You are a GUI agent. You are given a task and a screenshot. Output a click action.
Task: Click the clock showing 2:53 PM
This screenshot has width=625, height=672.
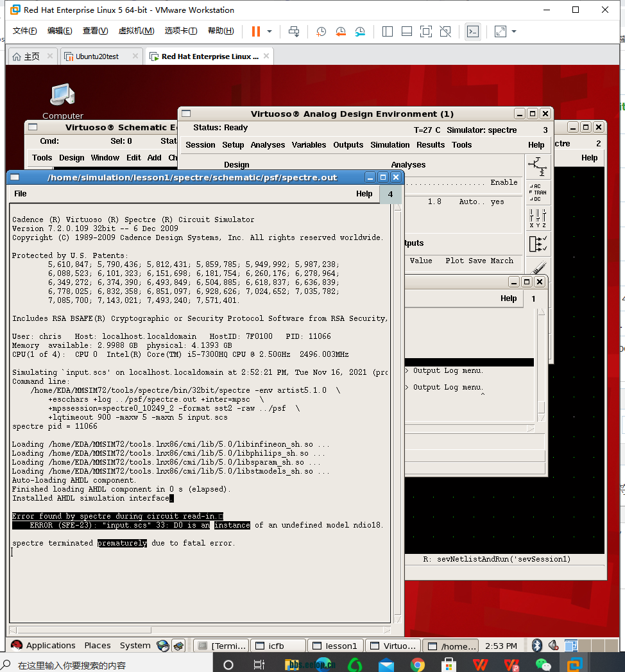(x=501, y=646)
